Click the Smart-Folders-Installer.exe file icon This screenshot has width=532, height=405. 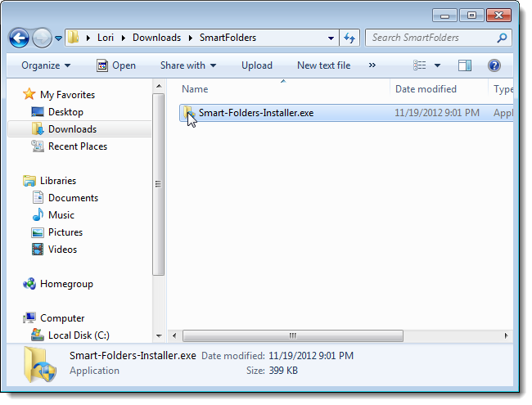pyautogui.click(x=188, y=113)
